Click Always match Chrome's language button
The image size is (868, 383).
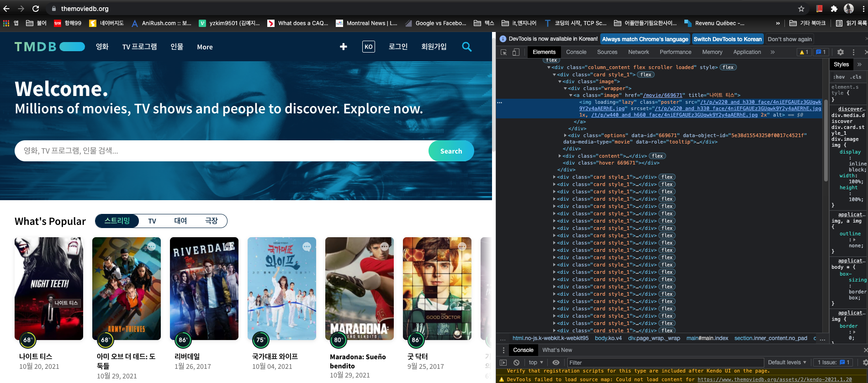coord(645,39)
